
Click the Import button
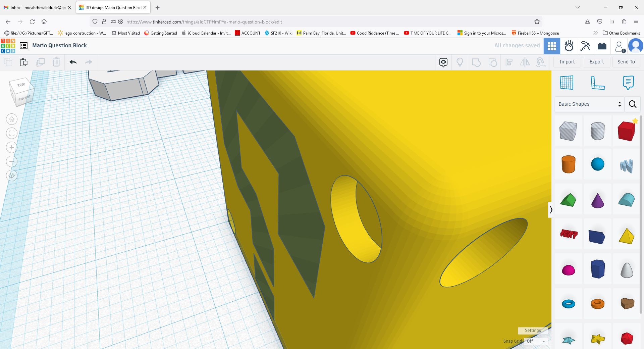point(567,62)
